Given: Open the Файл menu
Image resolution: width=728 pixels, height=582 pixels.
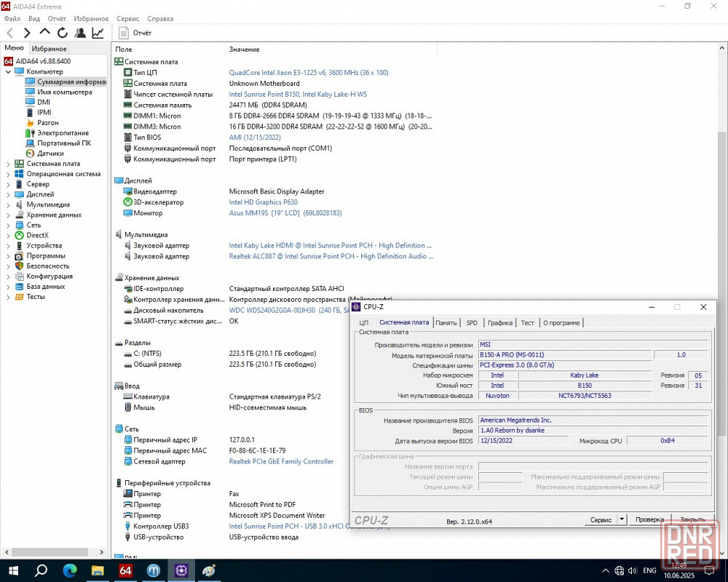Looking at the screenshot, I should pyautogui.click(x=12, y=19).
